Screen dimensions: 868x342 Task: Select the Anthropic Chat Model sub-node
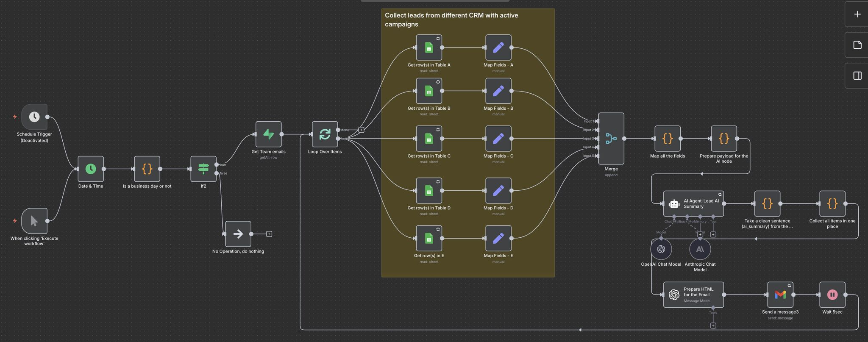click(700, 249)
